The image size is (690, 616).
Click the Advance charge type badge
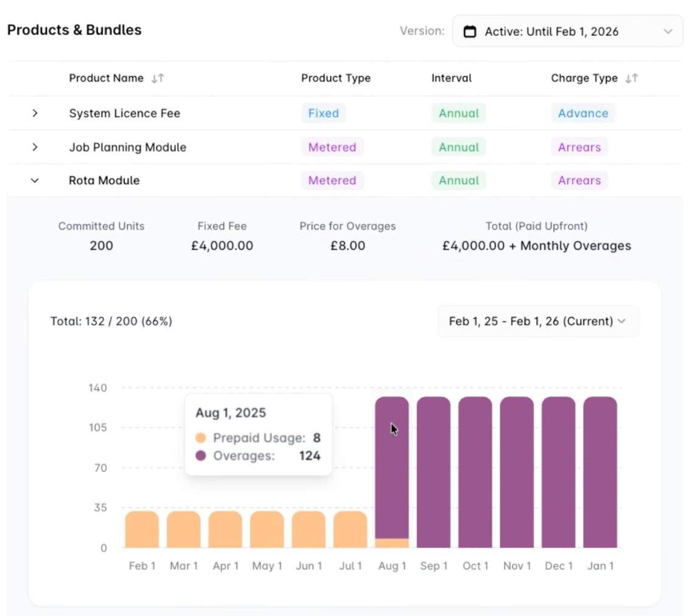coord(582,113)
